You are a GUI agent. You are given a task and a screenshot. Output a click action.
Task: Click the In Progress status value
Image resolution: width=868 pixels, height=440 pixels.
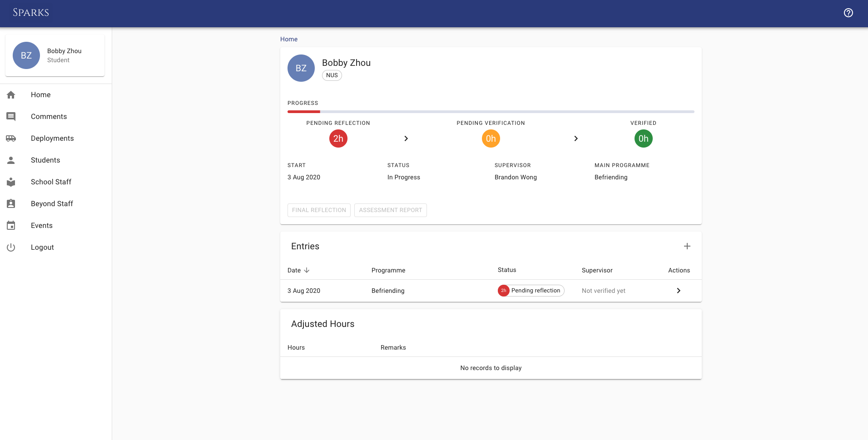pyautogui.click(x=404, y=177)
